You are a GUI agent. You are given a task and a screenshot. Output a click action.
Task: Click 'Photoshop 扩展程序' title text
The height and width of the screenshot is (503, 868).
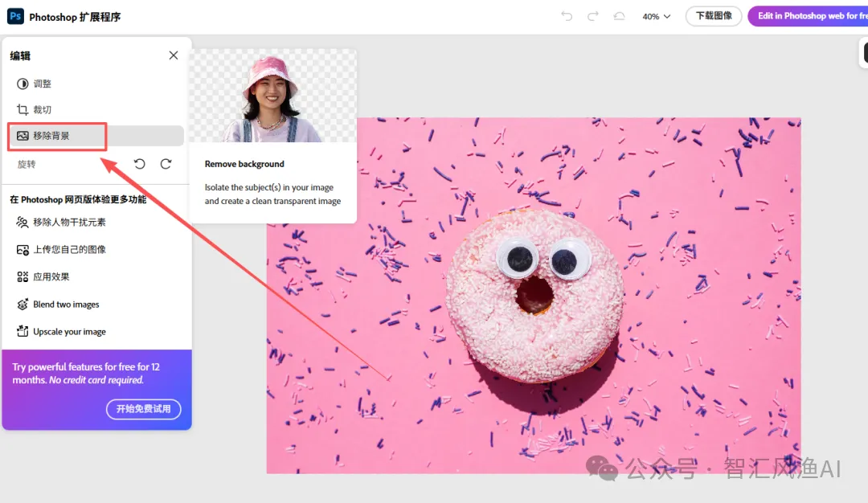tap(75, 17)
